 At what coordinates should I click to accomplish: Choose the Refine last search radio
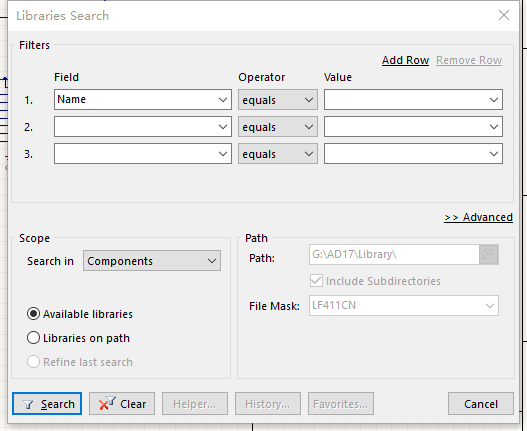[x=33, y=362]
